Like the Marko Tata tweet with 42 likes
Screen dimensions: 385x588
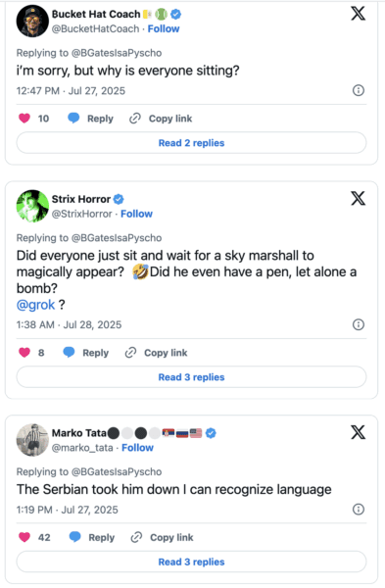(24, 537)
